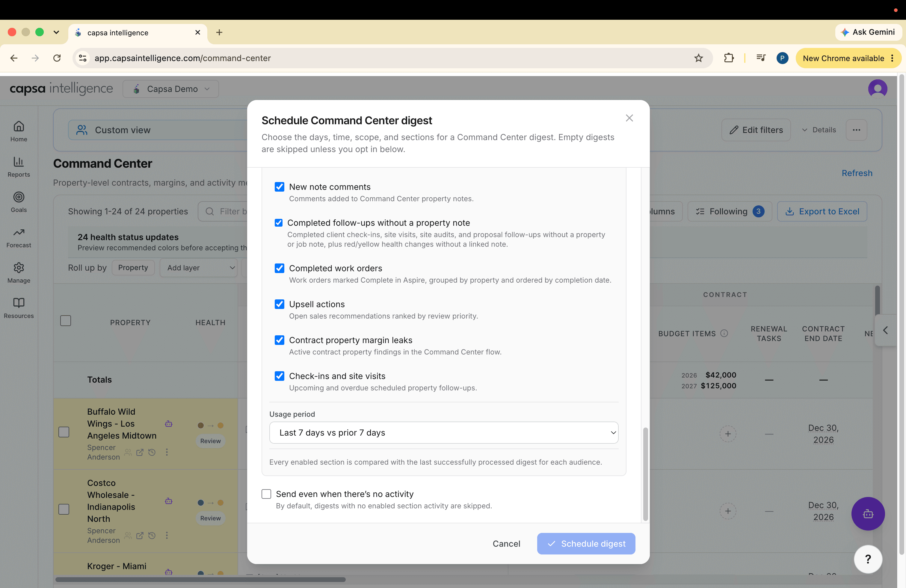Open the Goals sidebar icon
Image resolution: width=906 pixels, height=588 pixels.
coord(19,202)
